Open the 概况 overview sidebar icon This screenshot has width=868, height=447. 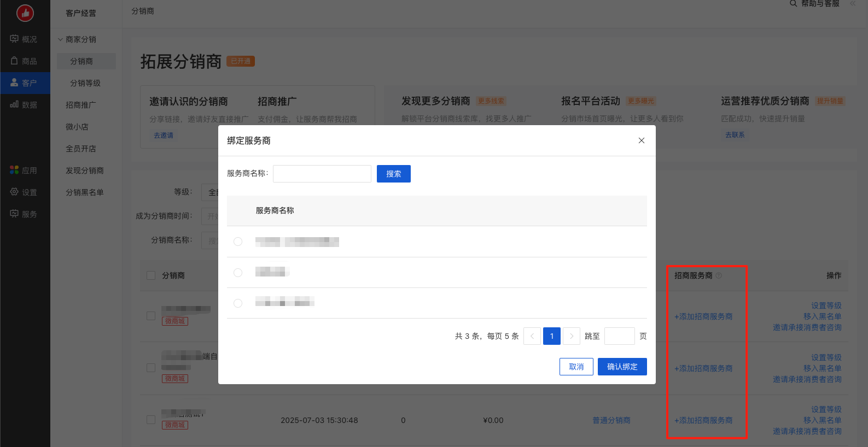15,39
